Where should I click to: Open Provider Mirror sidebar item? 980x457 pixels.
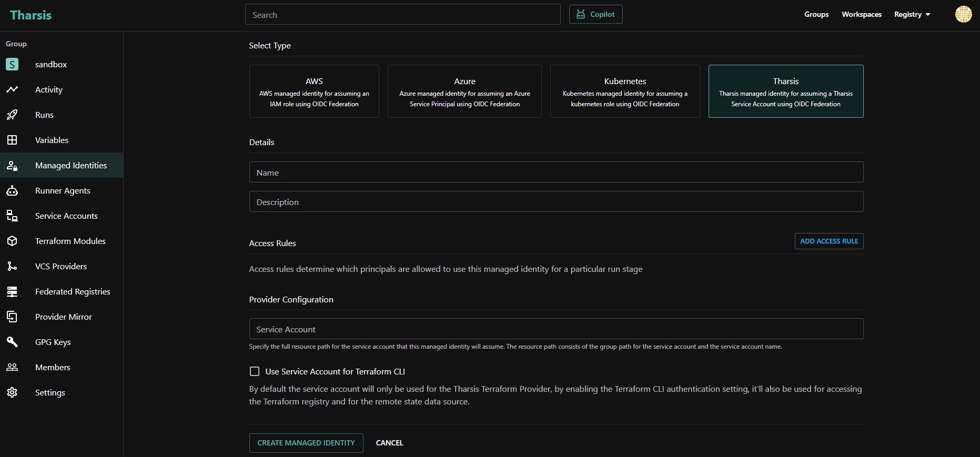point(62,317)
